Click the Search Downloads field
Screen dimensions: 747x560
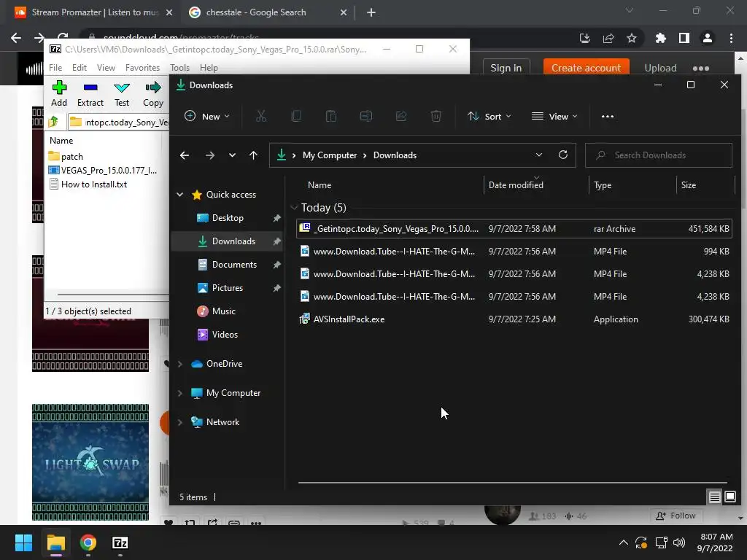(x=659, y=155)
